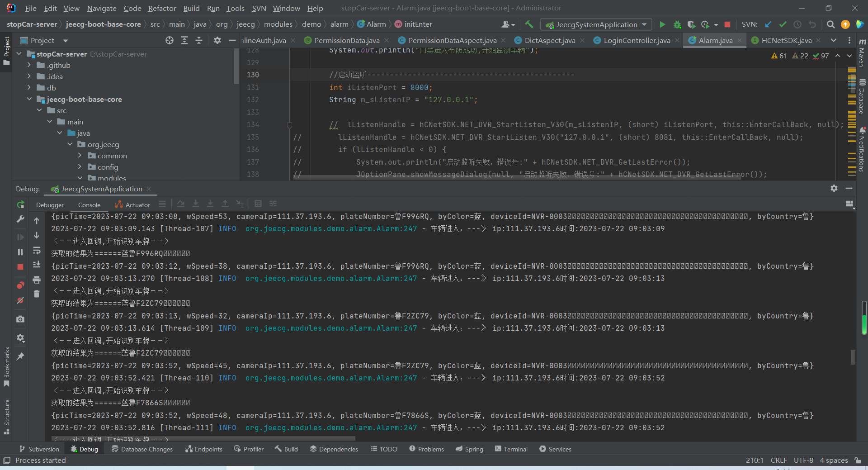Select opened file locate icon in Project panel

170,40
